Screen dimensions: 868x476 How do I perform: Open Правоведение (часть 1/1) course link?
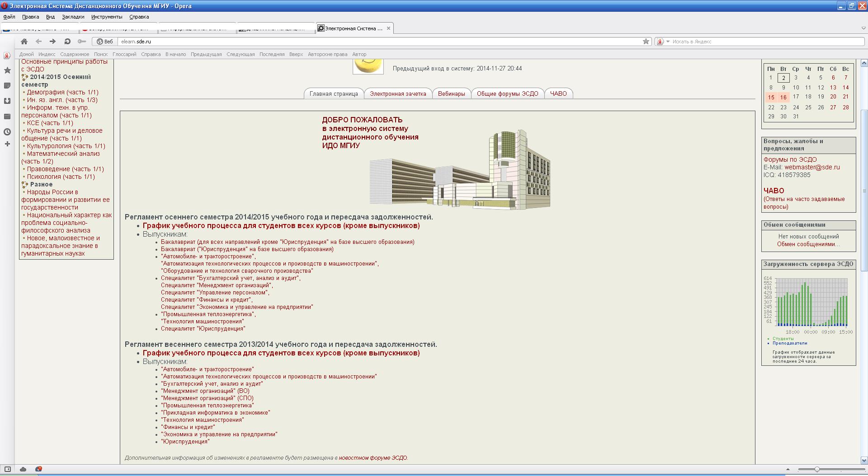click(65, 169)
